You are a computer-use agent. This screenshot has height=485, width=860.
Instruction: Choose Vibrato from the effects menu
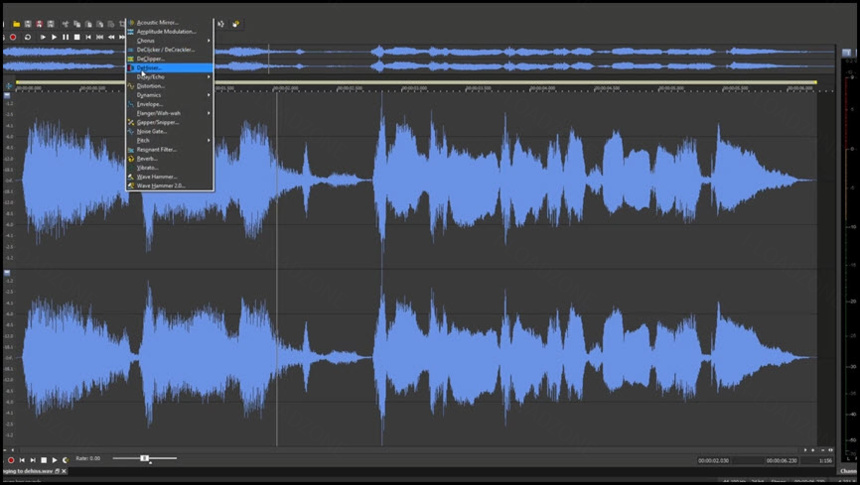[170, 168]
